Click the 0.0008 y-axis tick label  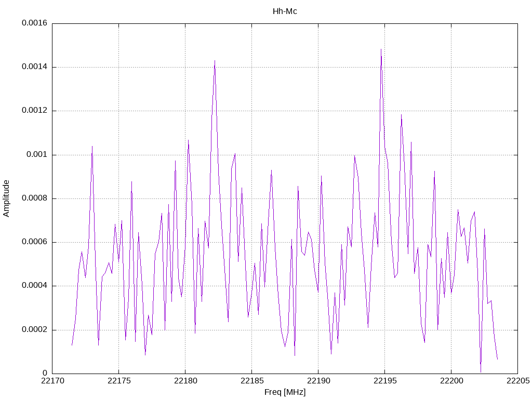click(x=35, y=198)
